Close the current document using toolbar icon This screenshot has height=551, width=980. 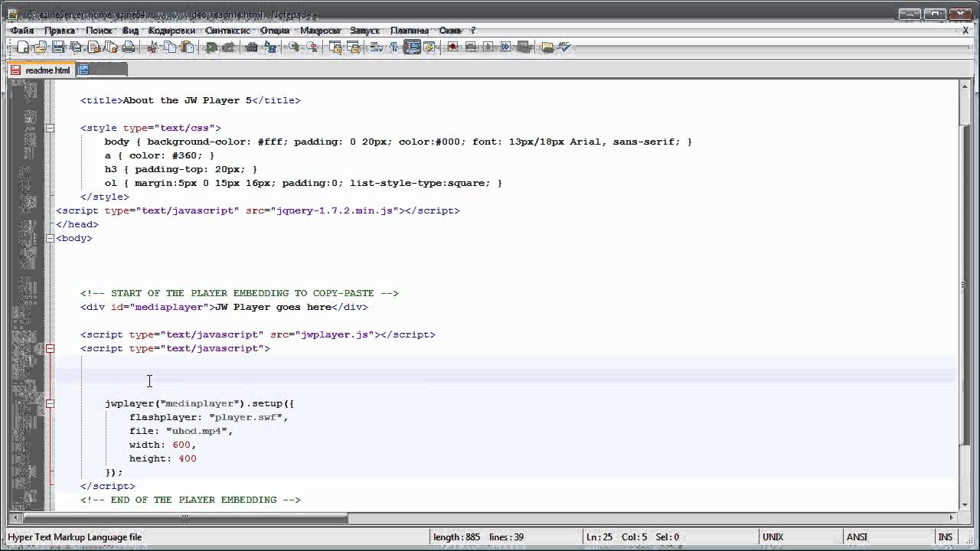93,47
